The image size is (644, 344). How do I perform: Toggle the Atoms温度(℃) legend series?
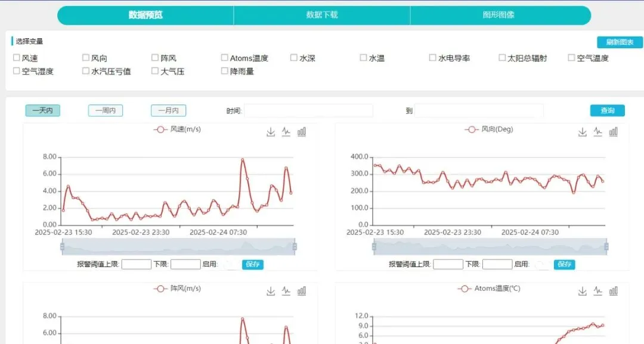(x=489, y=289)
